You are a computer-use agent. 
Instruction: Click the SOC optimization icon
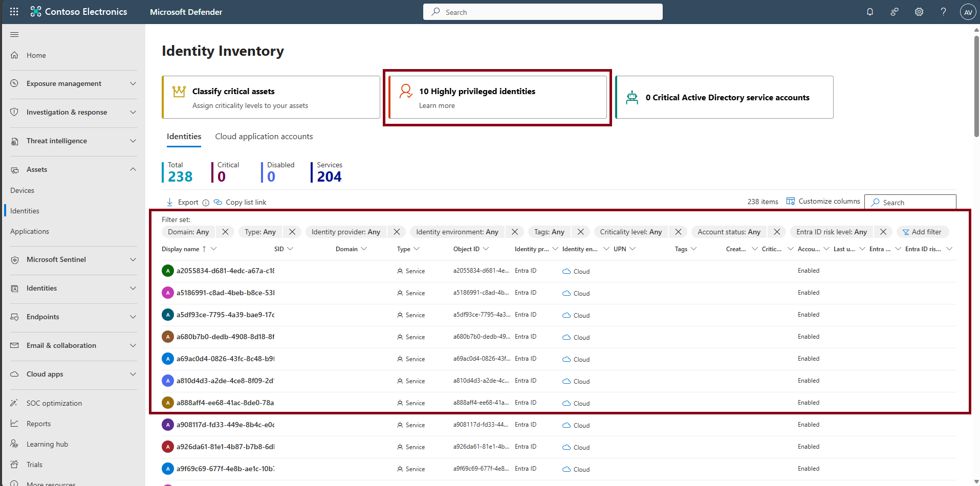[x=14, y=403]
